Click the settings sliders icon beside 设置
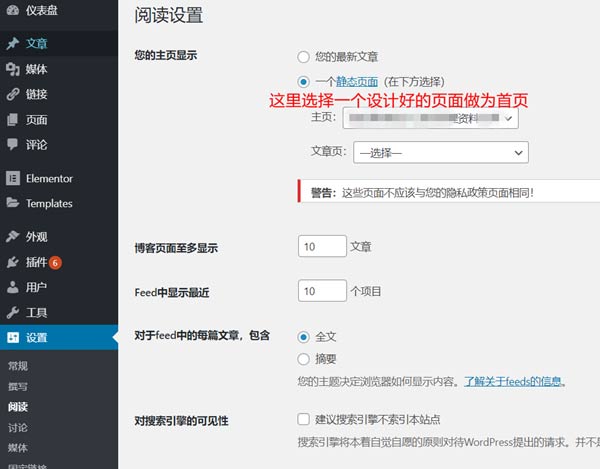 click(x=13, y=337)
